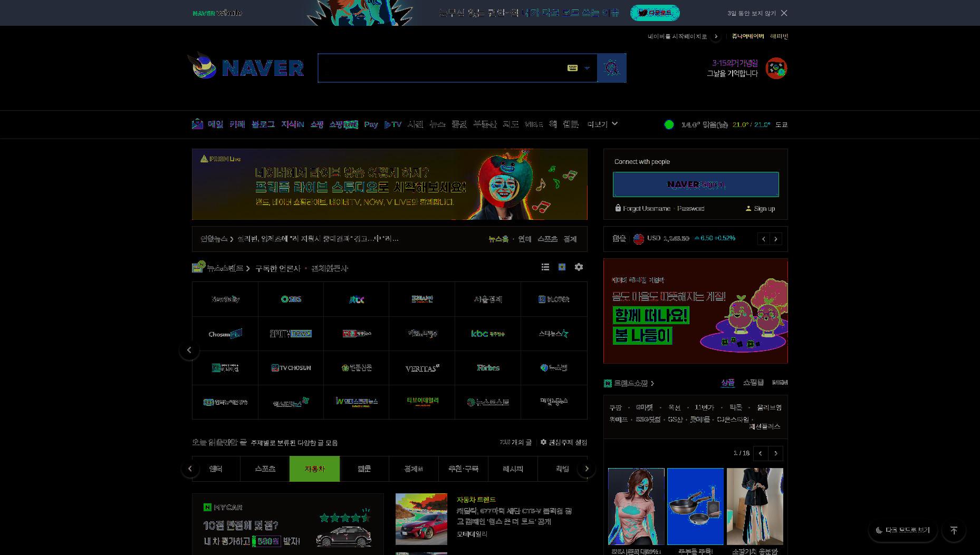The width and height of the screenshot is (980, 555).
Task: Open the spring outing ad banner
Action: (x=696, y=311)
